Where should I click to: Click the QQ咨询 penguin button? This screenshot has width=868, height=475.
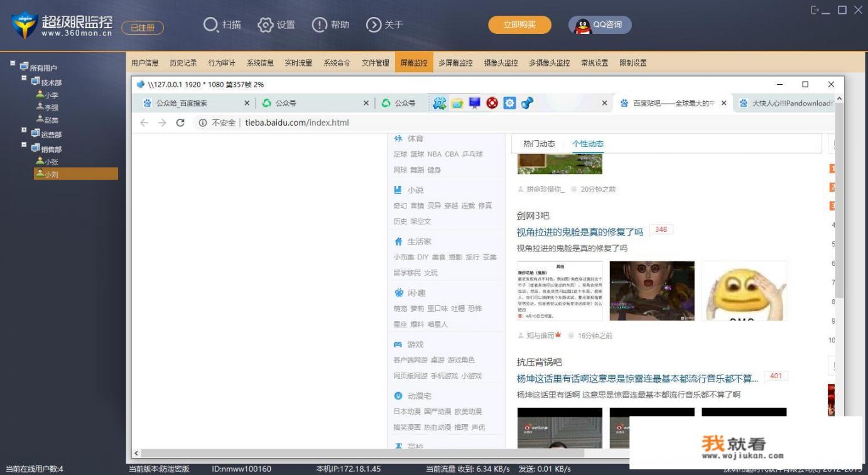click(x=600, y=25)
